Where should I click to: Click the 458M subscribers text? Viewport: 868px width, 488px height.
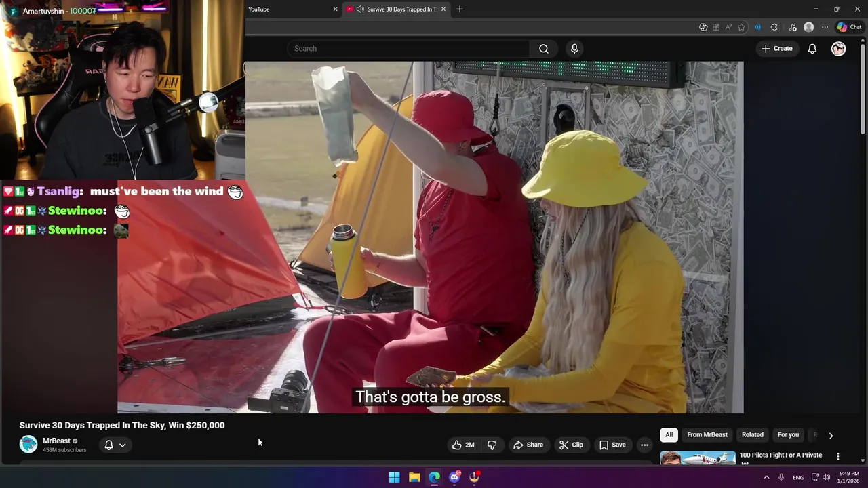[64, 450]
